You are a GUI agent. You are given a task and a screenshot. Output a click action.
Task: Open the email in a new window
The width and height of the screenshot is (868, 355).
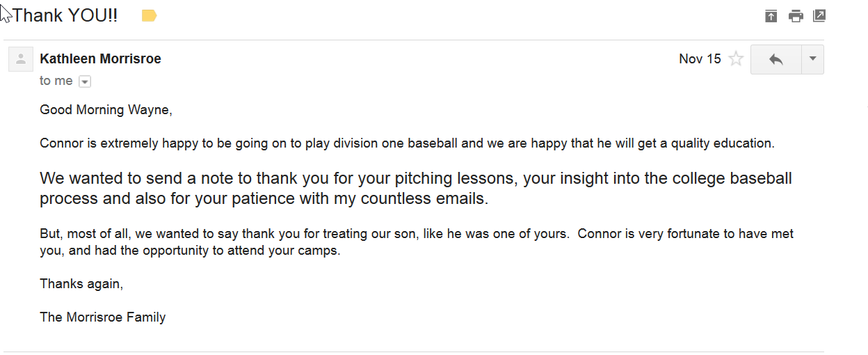coord(819,16)
